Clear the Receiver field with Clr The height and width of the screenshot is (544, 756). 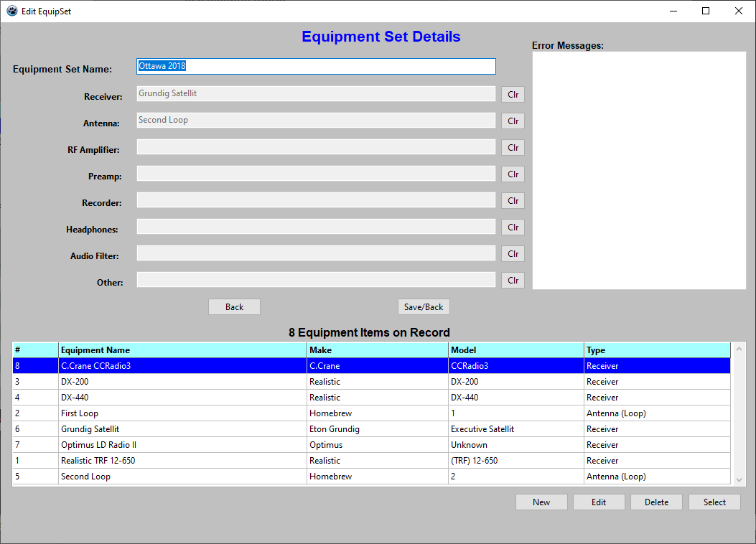(x=513, y=95)
